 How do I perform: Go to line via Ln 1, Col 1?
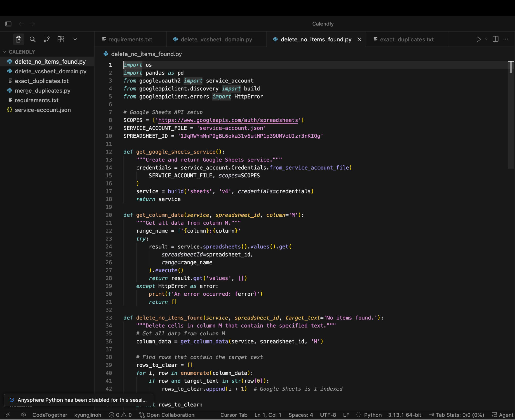(268, 415)
